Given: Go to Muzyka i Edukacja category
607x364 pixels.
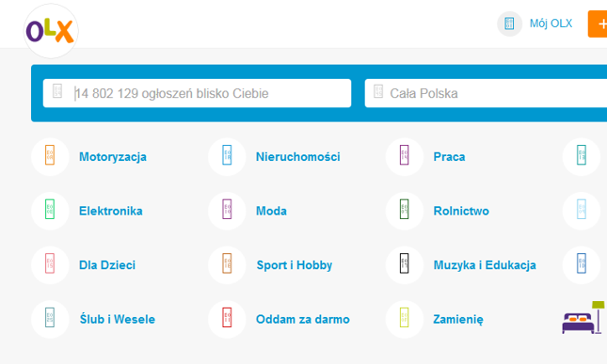Looking at the screenshot, I should pyautogui.click(x=485, y=265).
